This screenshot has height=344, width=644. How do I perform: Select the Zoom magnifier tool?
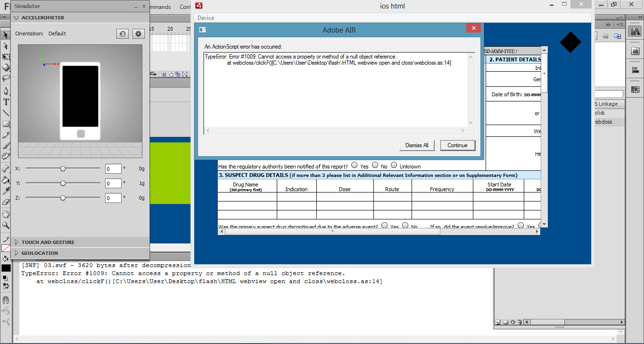[x=6, y=226]
